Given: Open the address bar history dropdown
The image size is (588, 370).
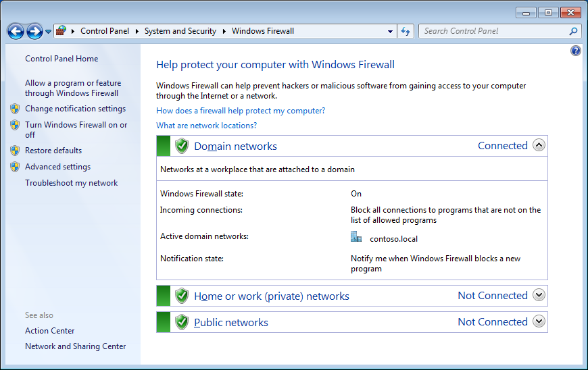Looking at the screenshot, I should point(391,31).
